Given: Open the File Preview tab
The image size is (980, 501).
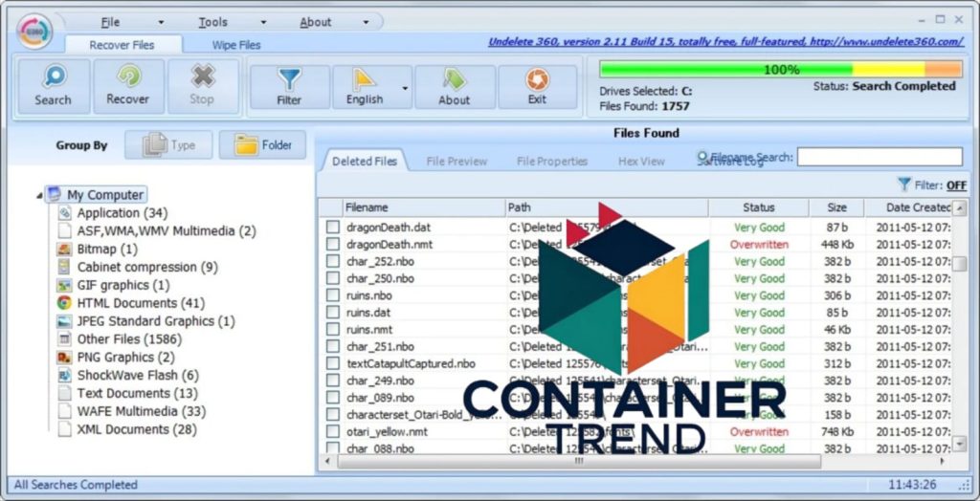Looking at the screenshot, I should click(x=457, y=162).
